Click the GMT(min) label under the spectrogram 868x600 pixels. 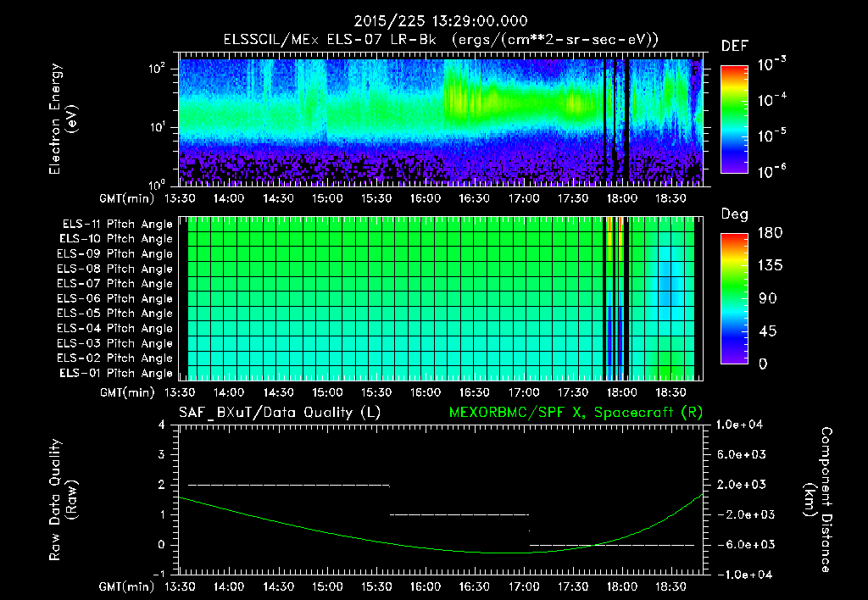[127, 198]
